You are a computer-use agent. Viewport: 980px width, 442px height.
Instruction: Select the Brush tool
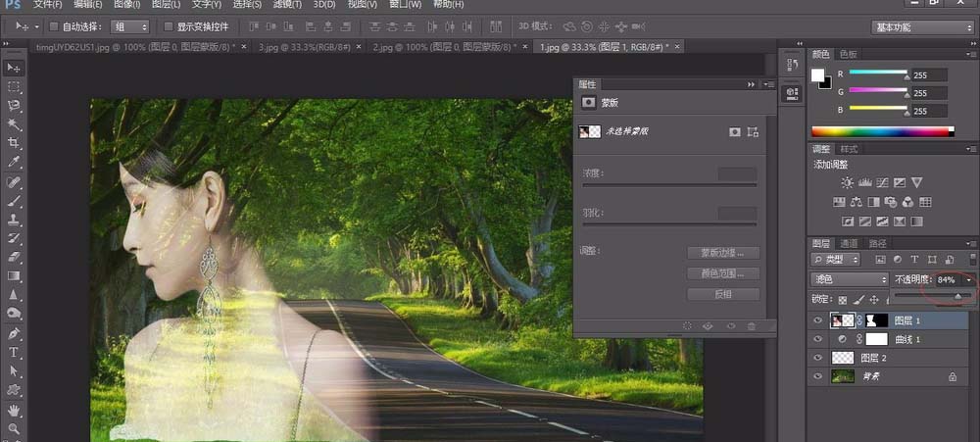pos(13,201)
